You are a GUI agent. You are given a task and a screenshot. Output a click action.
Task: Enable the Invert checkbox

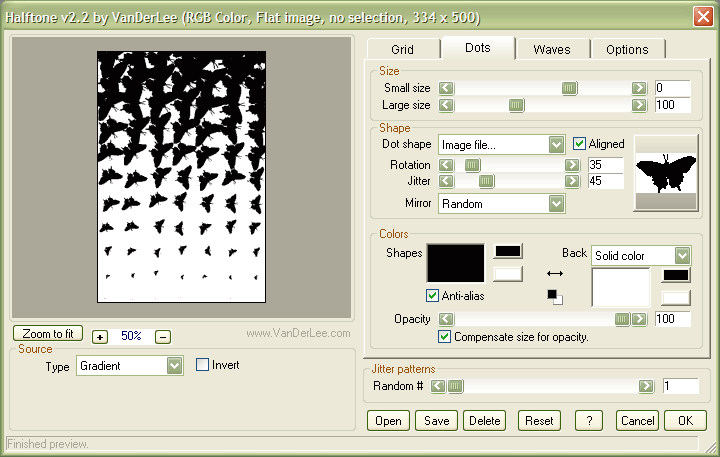coord(203,365)
